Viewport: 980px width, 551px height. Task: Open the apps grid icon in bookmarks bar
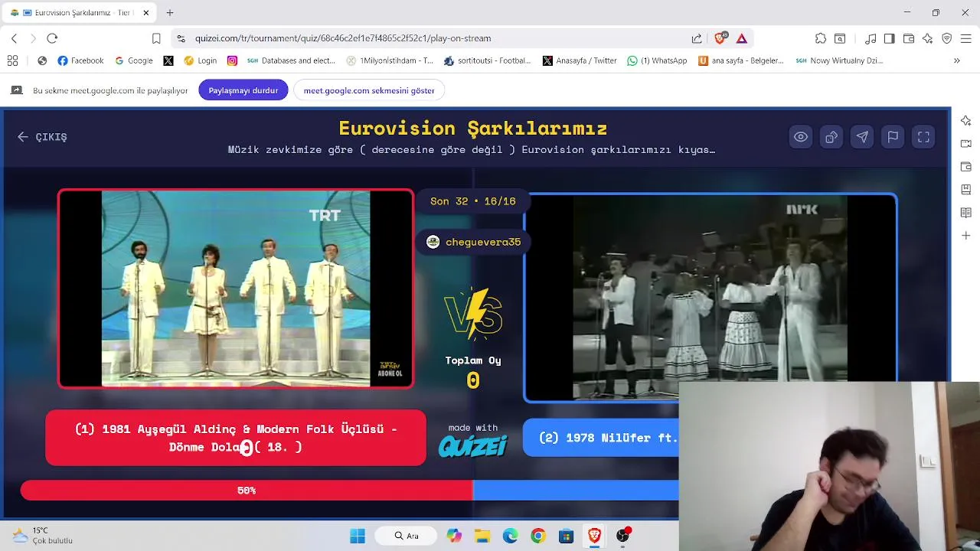point(12,60)
